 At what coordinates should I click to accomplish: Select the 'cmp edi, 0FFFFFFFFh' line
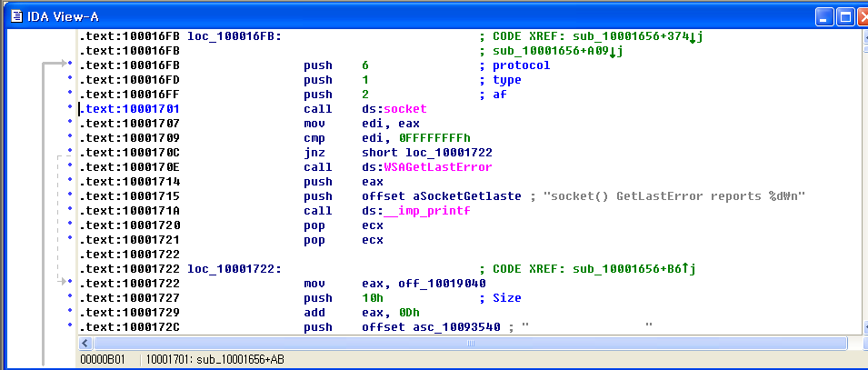click(x=387, y=138)
